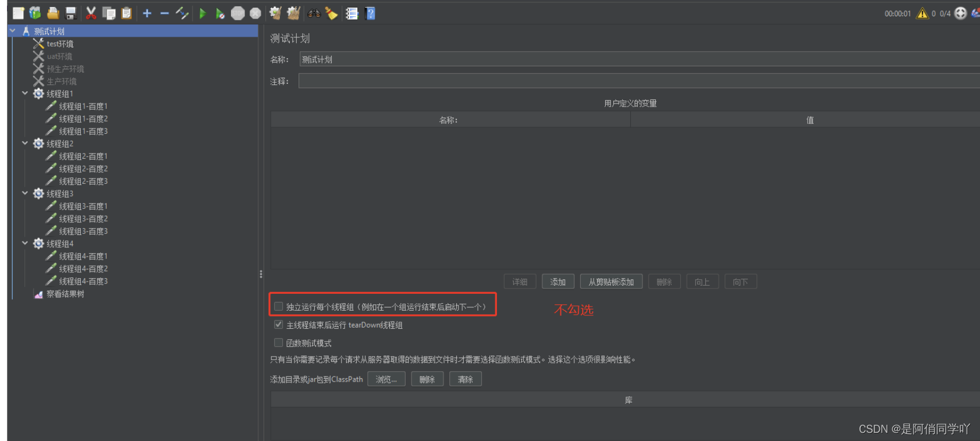Click the 名称 column header in variables table
The image size is (980, 441).
tap(450, 120)
